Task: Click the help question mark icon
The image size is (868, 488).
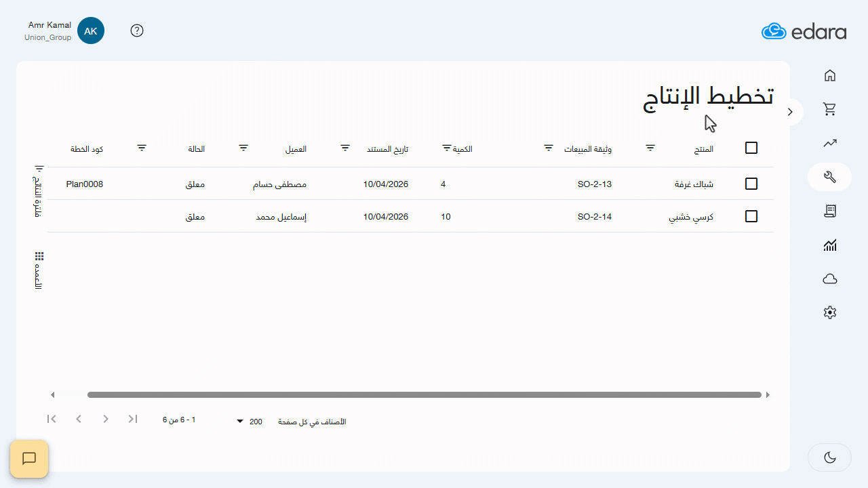Action: click(137, 30)
